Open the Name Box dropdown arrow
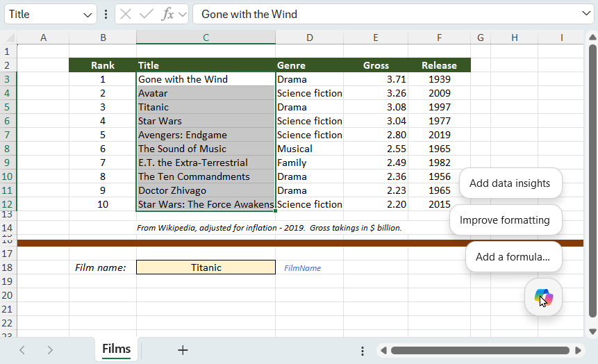The height and width of the screenshot is (364, 598). 88,15
